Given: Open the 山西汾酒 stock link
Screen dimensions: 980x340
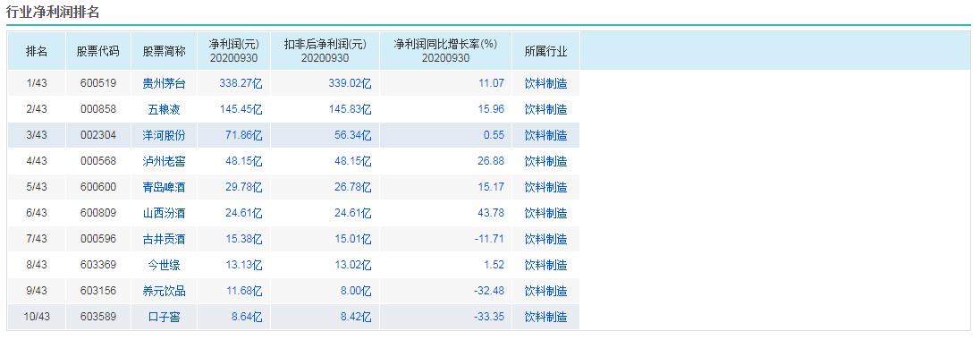Looking at the screenshot, I should click(x=164, y=213).
